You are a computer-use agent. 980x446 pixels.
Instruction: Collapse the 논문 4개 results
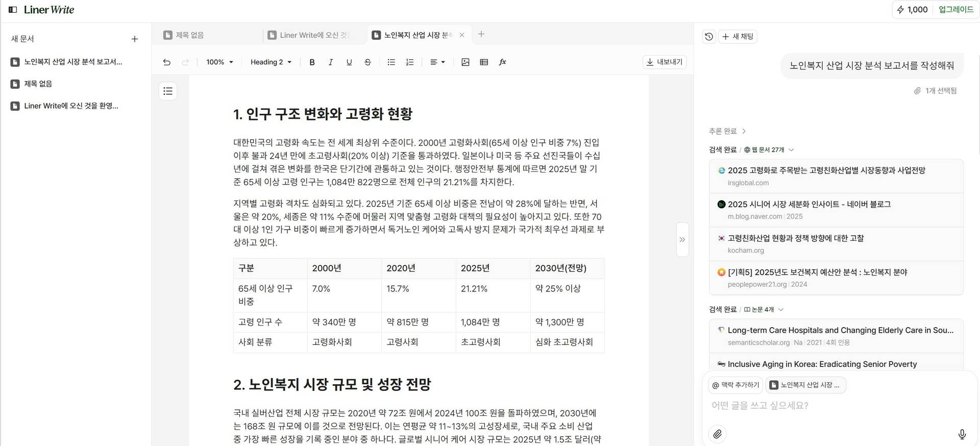[764, 310]
